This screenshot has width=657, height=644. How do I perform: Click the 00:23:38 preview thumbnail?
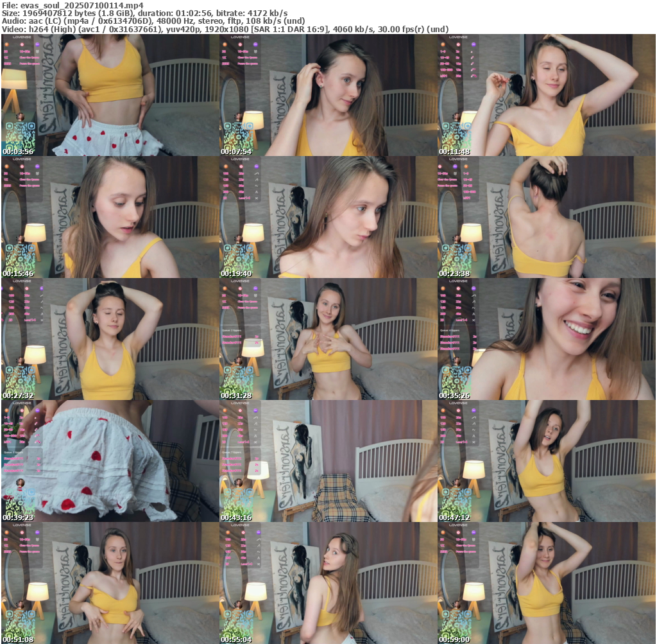[546, 217]
